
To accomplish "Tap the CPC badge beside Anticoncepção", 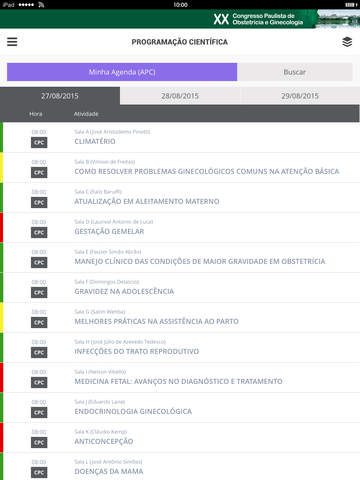I will pos(39,442).
